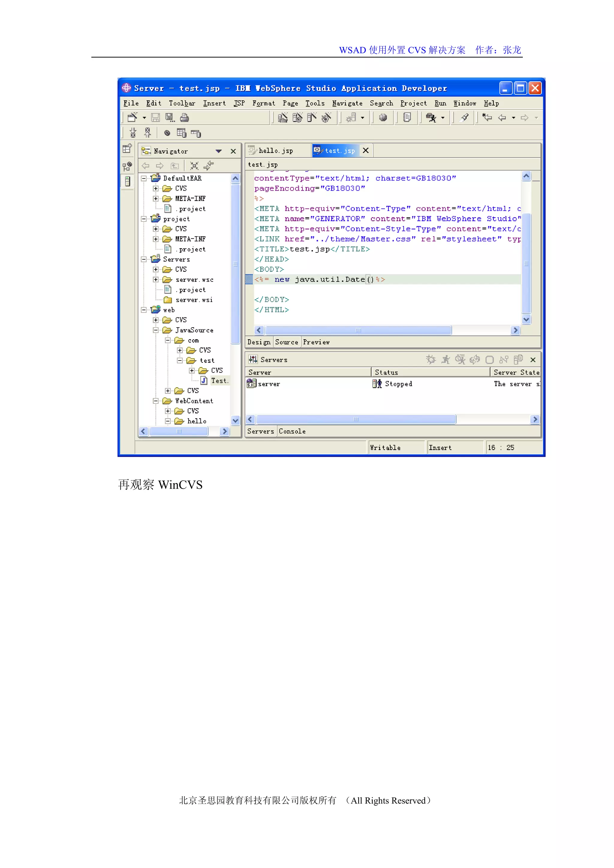Click Link with Editor icon in Navigator
The height and width of the screenshot is (868, 614).
(209, 165)
